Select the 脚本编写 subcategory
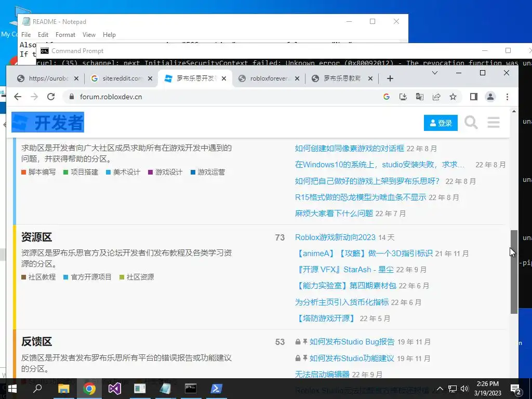This screenshot has height=399, width=532. point(38,172)
